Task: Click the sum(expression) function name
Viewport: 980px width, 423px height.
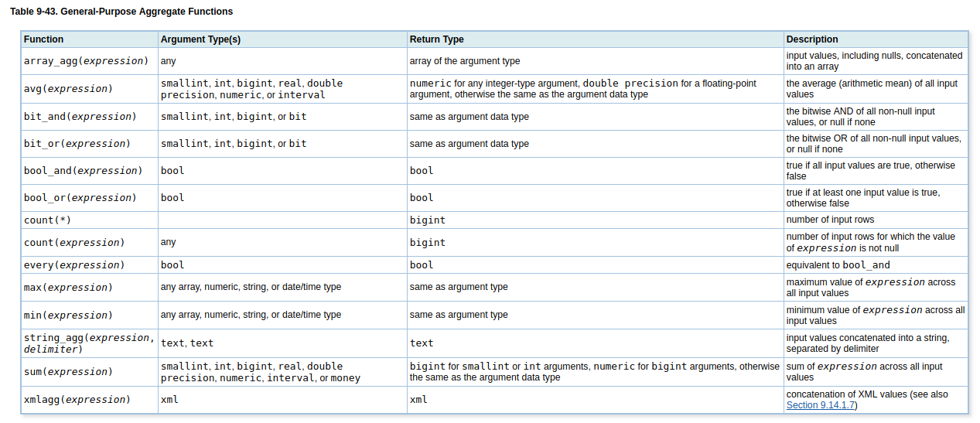Action: (68, 372)
